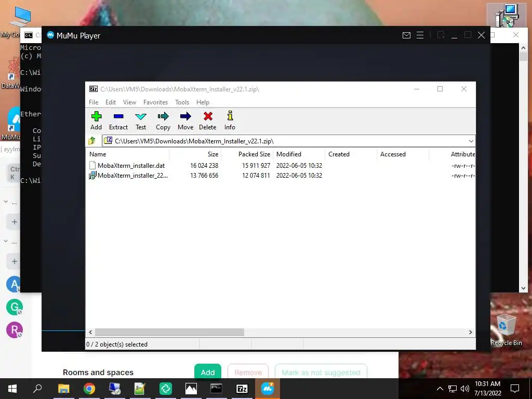The width and height of the screenshot is (532, 399).
Task: Open the File menu
Action: 94,102
